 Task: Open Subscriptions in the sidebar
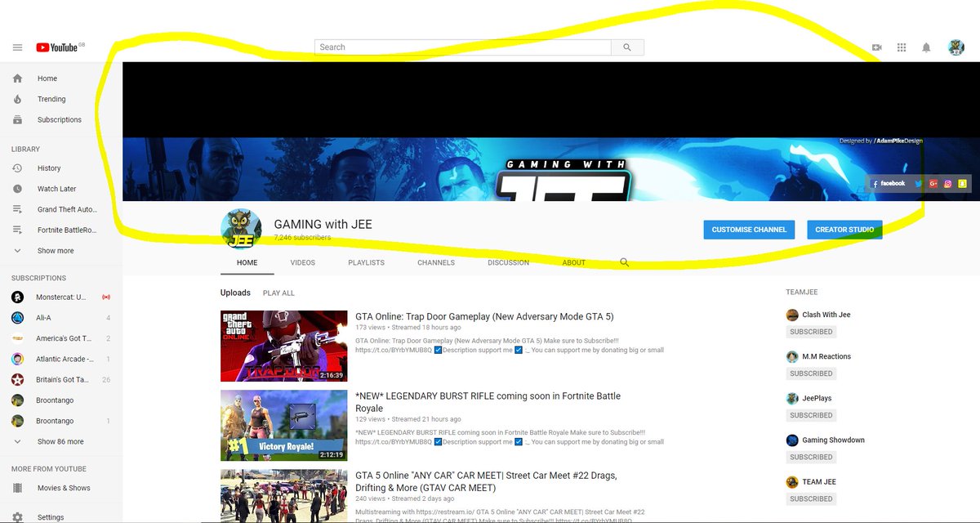point(61,119)
